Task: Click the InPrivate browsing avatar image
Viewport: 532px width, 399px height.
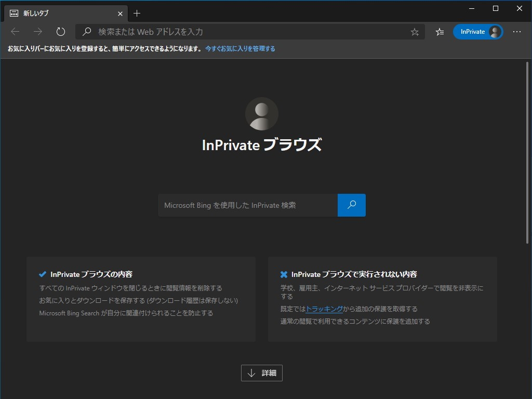Action: pyautogui.click(x=261, y=113)
